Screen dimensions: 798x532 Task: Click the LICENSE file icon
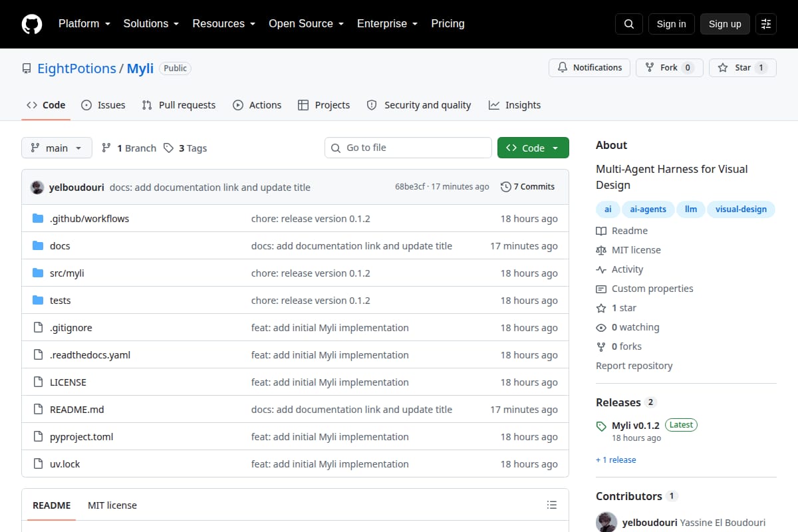pos(38,382)
